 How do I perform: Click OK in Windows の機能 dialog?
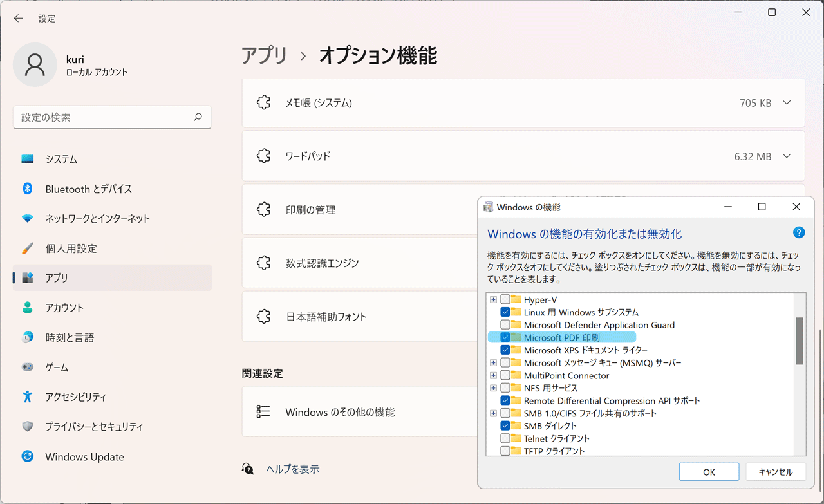pyautogui.click(x=709, y=472)
